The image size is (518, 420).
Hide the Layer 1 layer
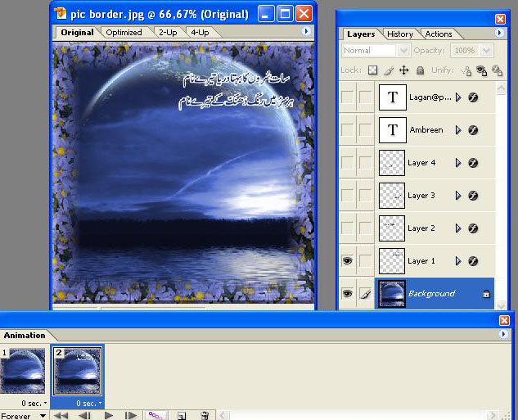348,261
